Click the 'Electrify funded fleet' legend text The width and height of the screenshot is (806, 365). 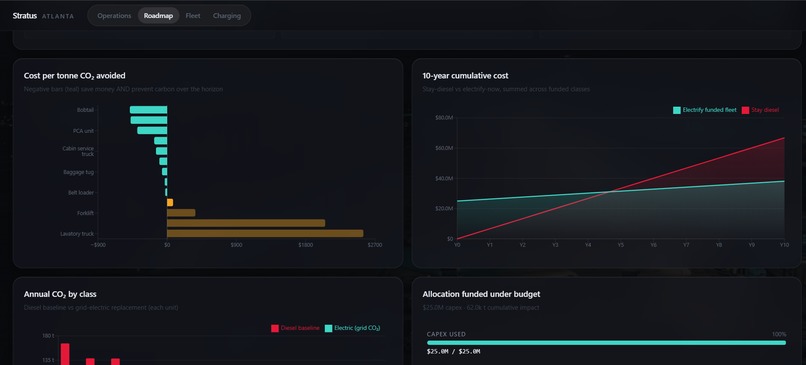point(709,110)
